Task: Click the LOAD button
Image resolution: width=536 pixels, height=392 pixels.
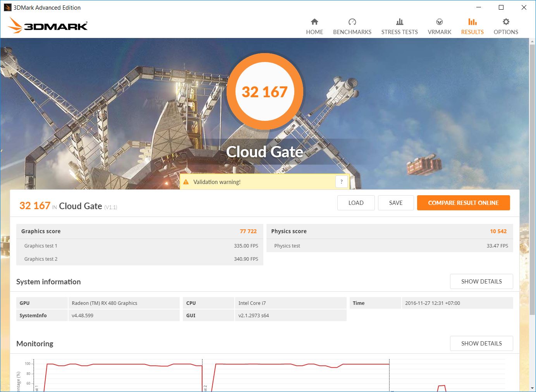Action: [356, 203]
